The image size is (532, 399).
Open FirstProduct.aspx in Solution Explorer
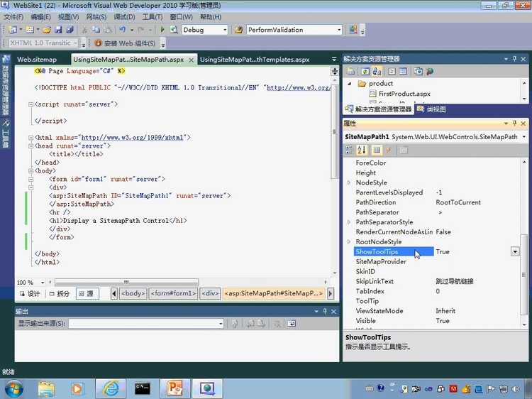coord(404,94)
